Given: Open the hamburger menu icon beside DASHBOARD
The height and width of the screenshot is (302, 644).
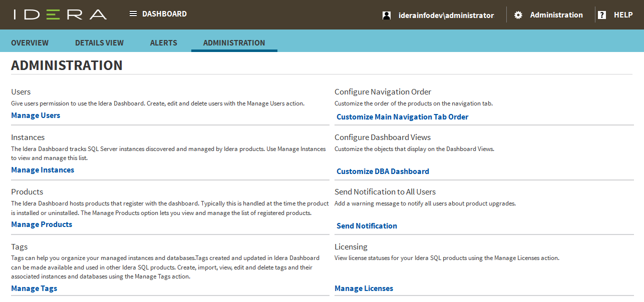Looking at the screenshot, I should click(133, 14).
